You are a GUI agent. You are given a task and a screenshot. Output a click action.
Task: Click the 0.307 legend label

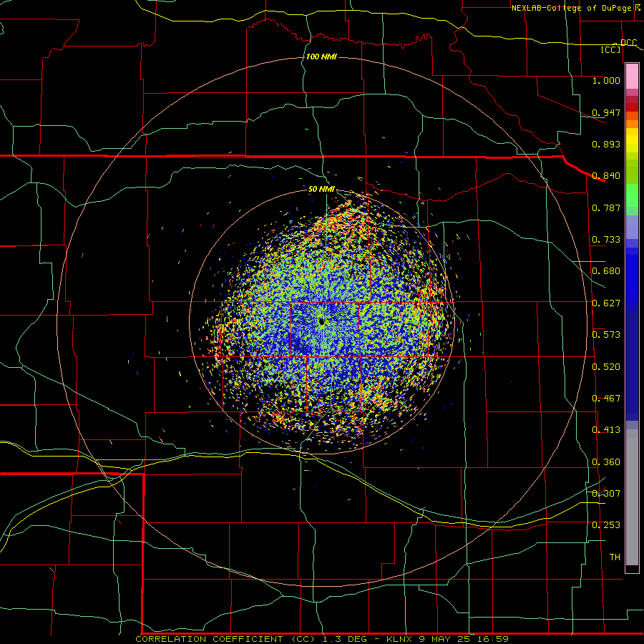click(606, 494)
